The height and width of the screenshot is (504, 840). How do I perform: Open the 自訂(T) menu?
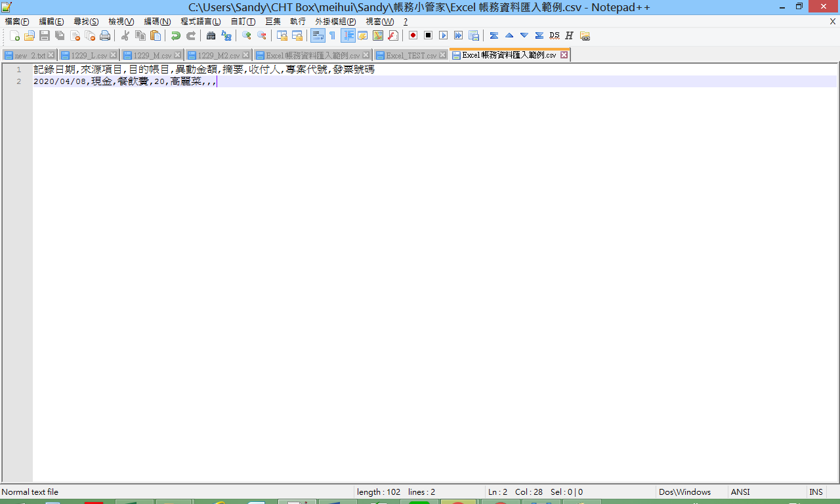243,22
